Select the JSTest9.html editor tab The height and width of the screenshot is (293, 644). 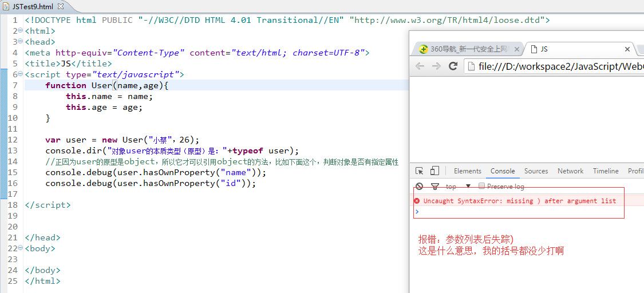tap(33, 6)
